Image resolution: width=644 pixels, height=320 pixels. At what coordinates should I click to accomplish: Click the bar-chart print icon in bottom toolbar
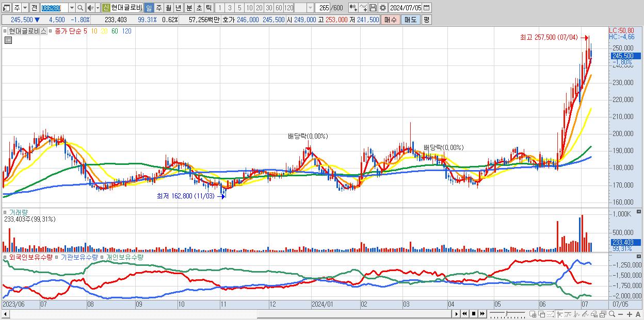point(594,314)
